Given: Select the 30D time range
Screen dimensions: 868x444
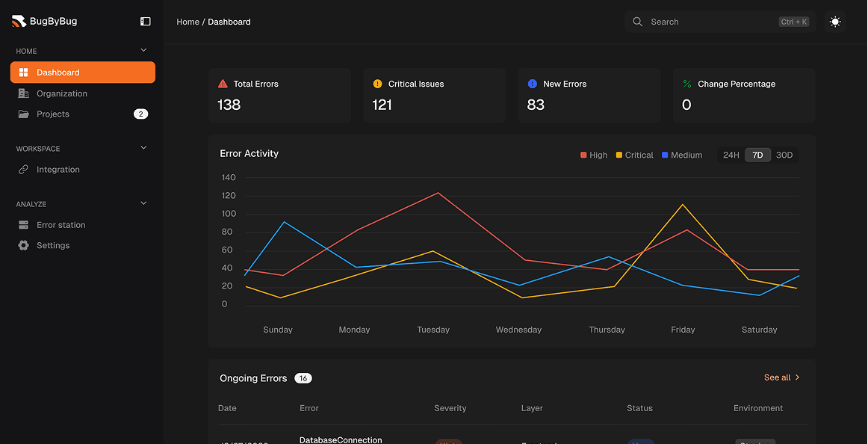Looking at the screenshot, I should pyautogui.click(x=784, y=155).
